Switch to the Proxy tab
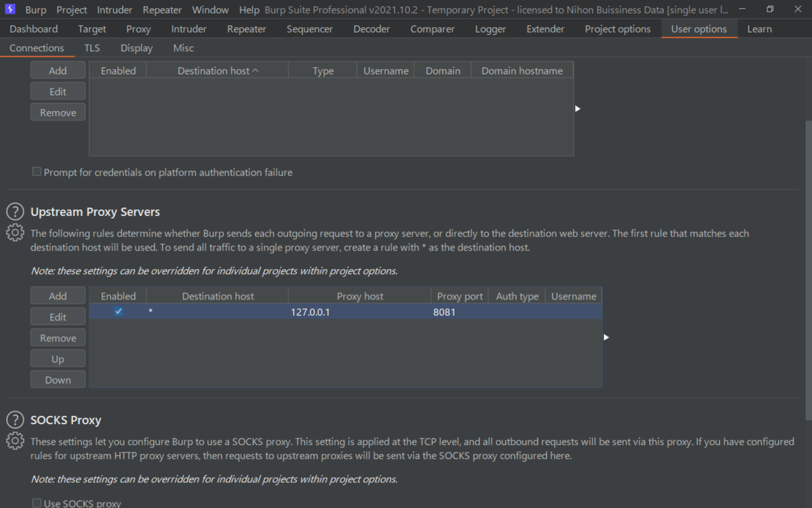Image resolution: width=812 pixels, height=508 pixels. (x=139, y=29)
